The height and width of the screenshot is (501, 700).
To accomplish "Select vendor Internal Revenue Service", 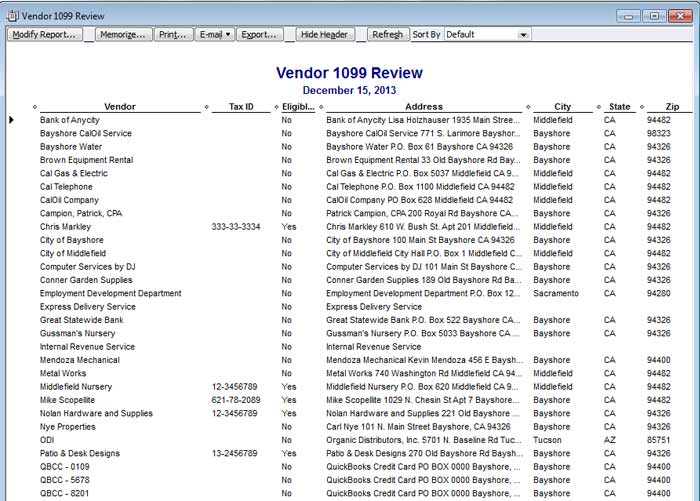I will [x=87, y=347].
